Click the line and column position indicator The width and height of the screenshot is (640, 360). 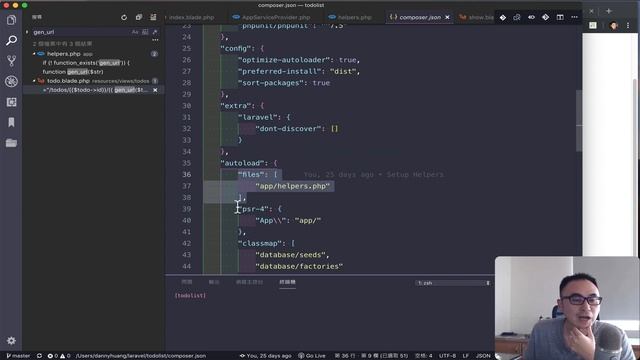[x=371, y=356]
